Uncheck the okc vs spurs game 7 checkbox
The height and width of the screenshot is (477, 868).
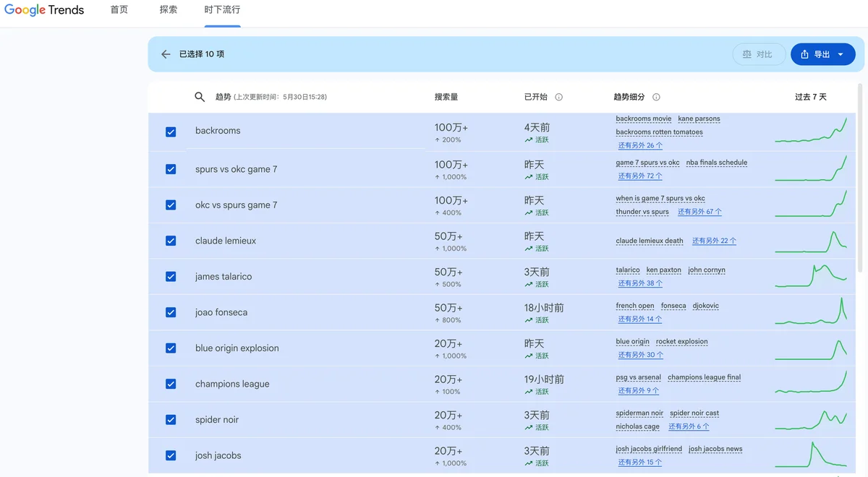point(171,205)
